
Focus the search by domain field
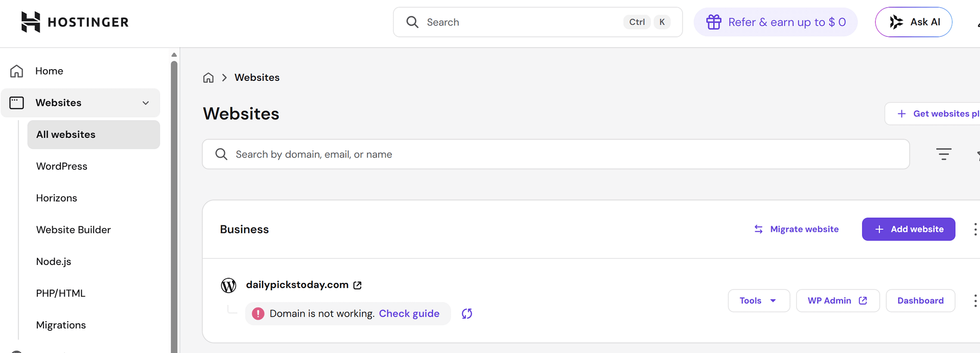tap(555, 154)
